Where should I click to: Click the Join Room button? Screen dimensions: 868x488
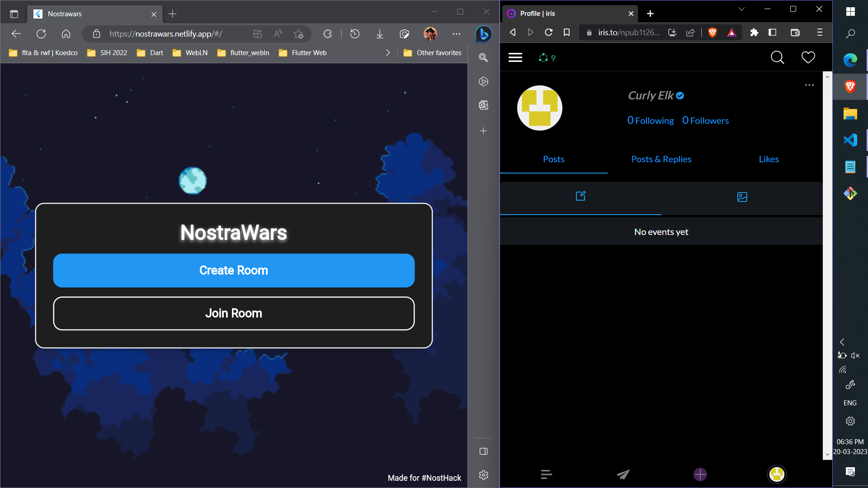tap(234, 313)
